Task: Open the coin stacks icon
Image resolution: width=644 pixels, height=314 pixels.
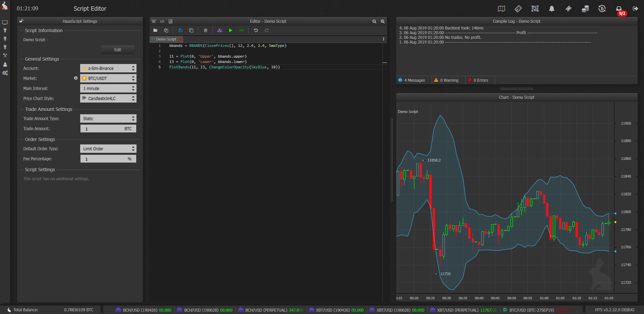Action: coord(585,9)
